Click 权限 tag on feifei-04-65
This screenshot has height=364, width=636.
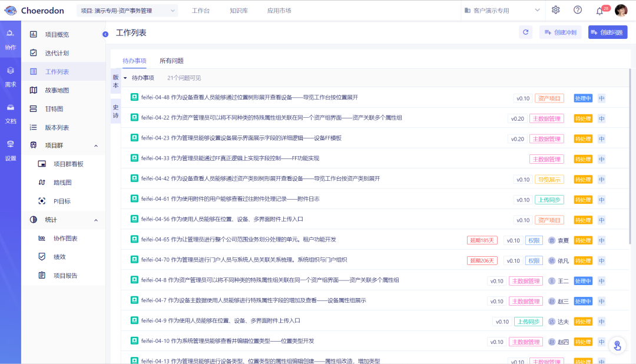[534, 240]
